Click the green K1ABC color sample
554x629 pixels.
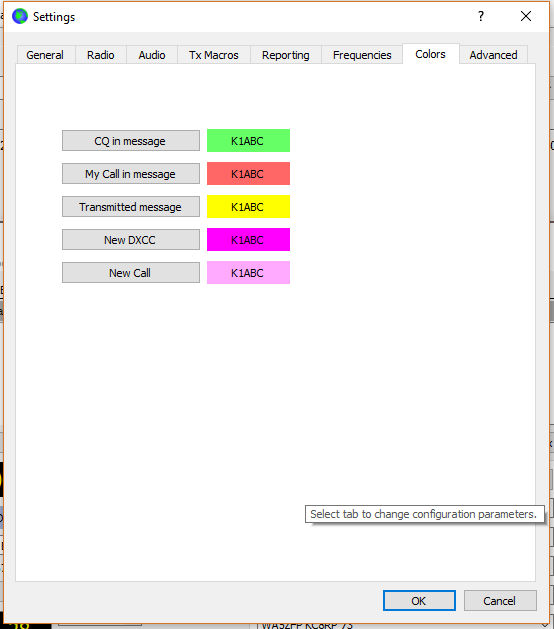pos(248,141)
